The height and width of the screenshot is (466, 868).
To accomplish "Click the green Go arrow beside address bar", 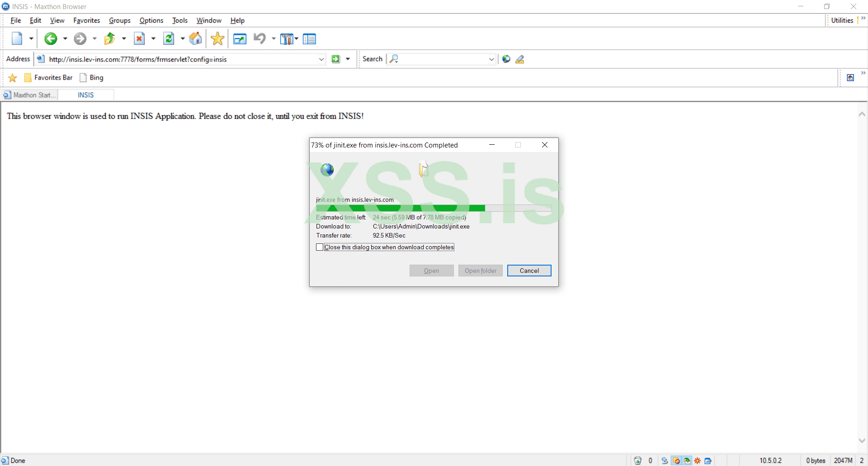I will coord(335,59).
